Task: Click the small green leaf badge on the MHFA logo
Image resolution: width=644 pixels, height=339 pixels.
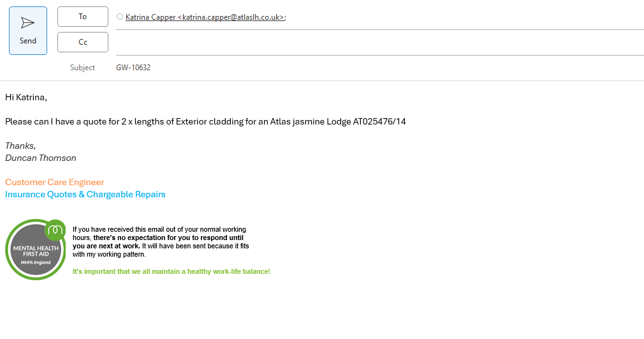Action: coord(55,228)
